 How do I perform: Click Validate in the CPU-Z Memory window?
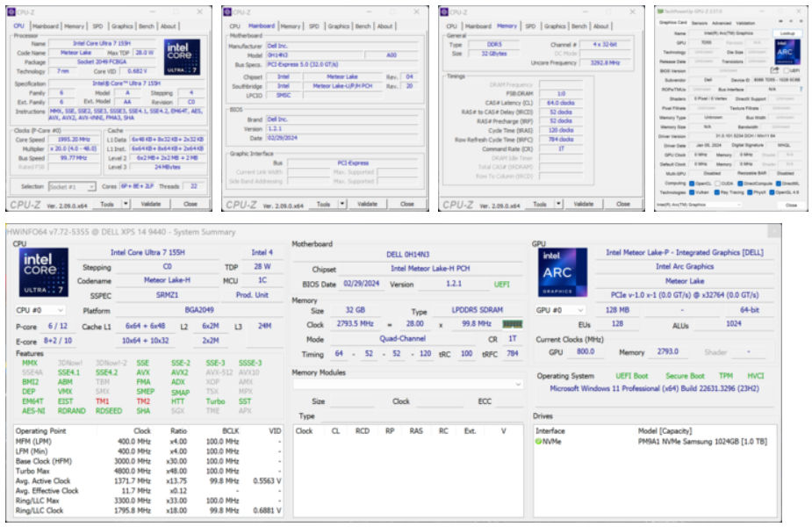coord(584,204)
